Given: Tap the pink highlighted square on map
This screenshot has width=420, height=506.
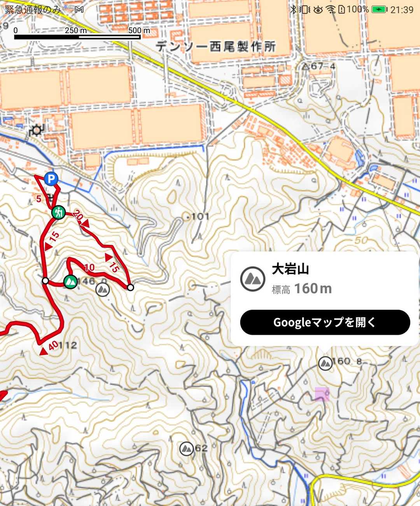Looking at the screenshot, I should (322, 394).
